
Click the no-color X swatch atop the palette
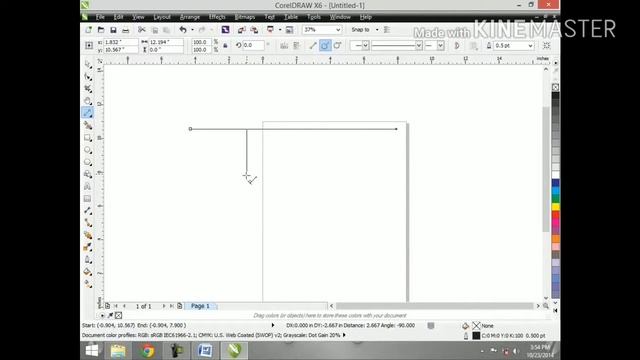coord(556,87)
